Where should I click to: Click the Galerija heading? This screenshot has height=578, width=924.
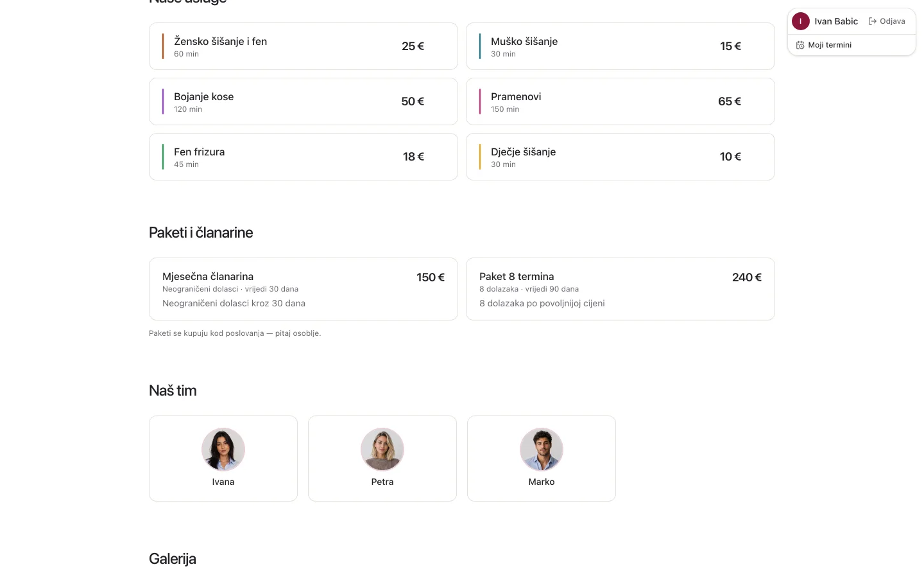coord(173,559)
